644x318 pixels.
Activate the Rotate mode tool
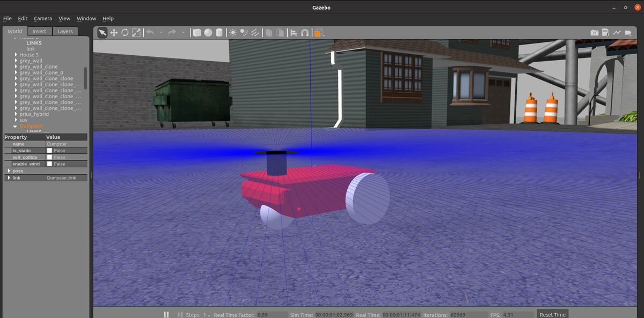[125, 32]
